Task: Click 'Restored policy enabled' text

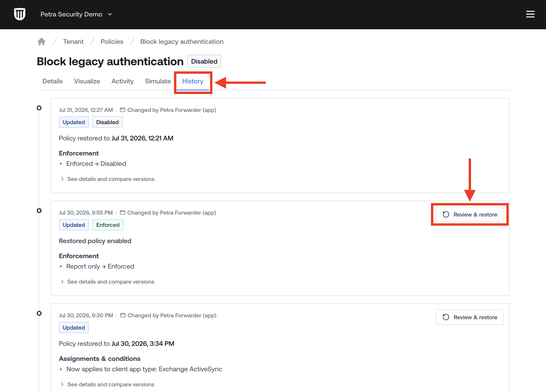Action: pyautogui.click(x=95, y=241)
